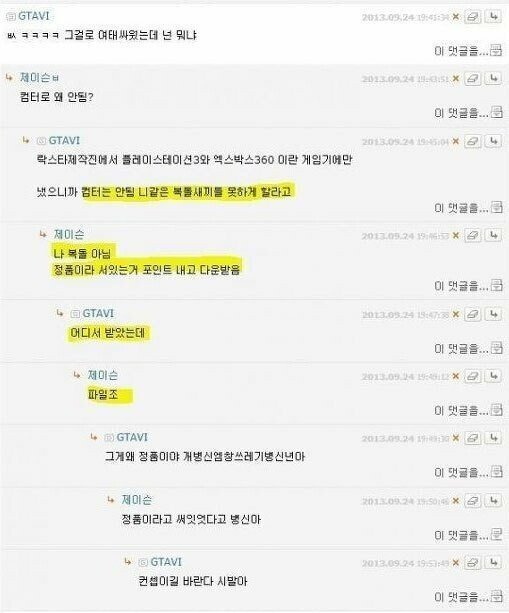Click eraser icon on '정품이라고 써잇엇다고' comment

(x=473, y=501)
